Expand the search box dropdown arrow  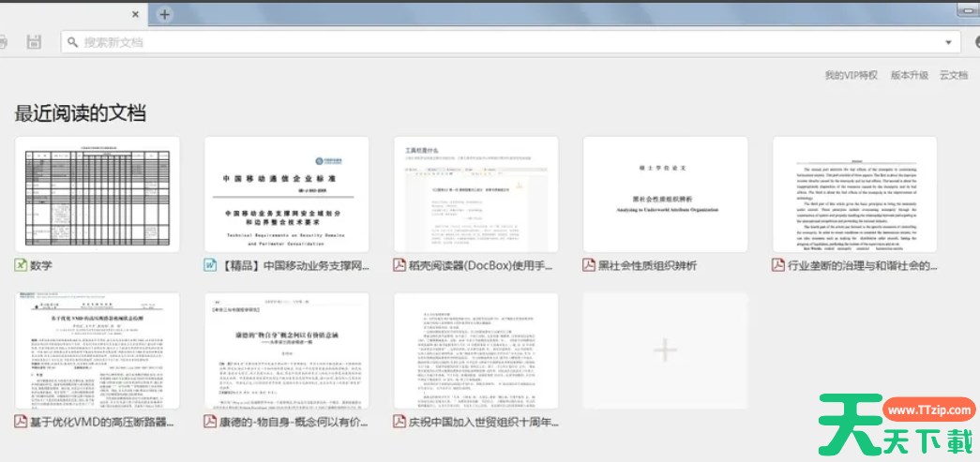point(949,42)
